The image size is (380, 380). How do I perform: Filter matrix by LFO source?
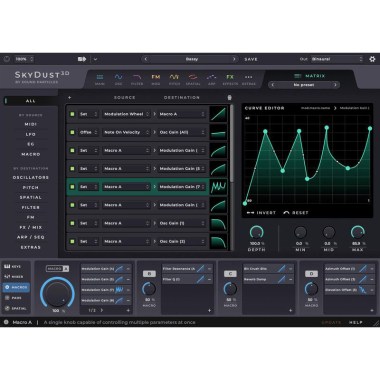click(x=31, y=134)
